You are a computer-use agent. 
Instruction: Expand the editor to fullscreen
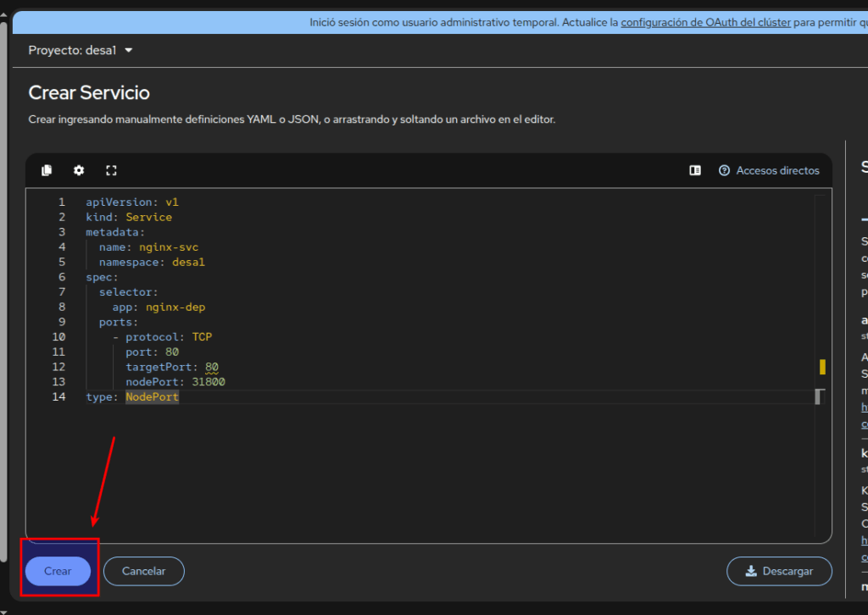pos(111,170)
